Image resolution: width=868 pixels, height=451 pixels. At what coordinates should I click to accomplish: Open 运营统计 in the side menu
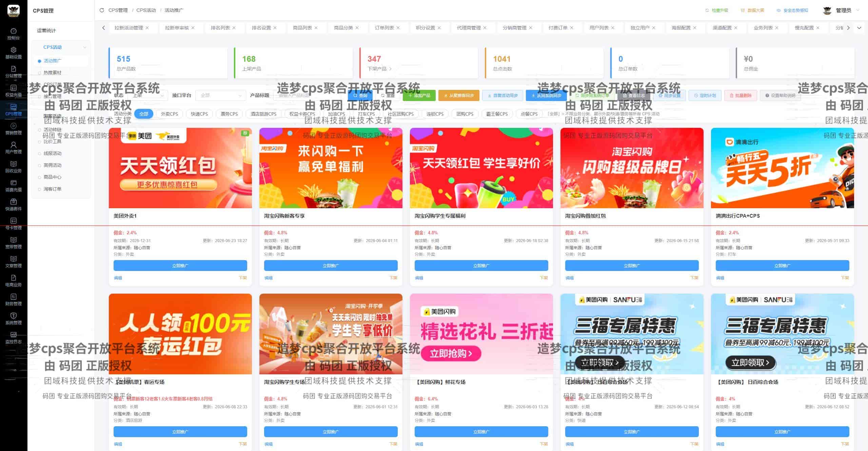pos(46,31)
